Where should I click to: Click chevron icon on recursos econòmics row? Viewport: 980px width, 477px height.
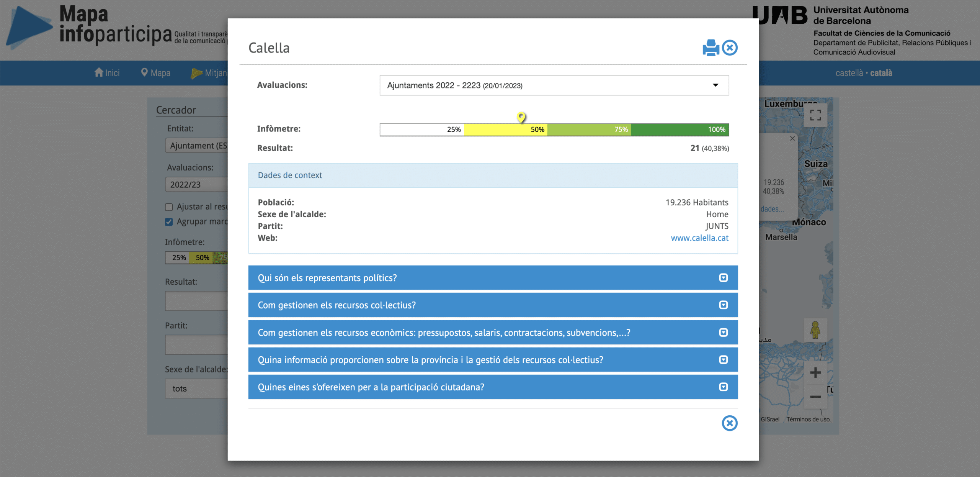(x=723, y=332)
